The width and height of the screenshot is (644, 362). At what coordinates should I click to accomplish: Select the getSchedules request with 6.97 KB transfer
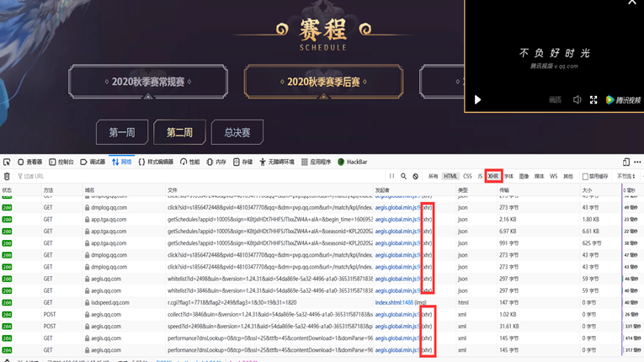tap(322, 232)
